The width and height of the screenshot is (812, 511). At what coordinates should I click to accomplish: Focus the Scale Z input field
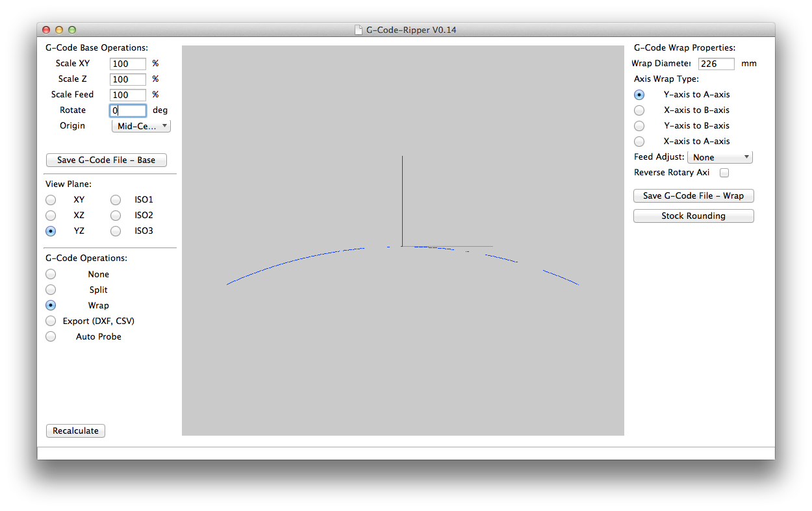[x=128, y=79]
